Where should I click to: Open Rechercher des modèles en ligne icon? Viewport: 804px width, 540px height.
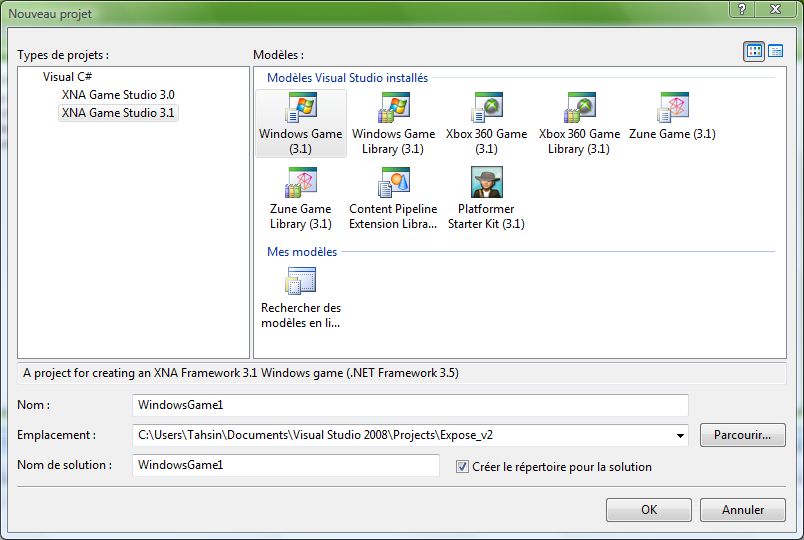tap(300, 283)
